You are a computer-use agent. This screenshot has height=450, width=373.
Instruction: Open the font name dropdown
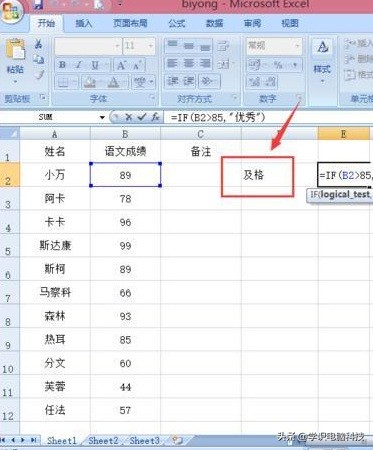click(117, 46)
